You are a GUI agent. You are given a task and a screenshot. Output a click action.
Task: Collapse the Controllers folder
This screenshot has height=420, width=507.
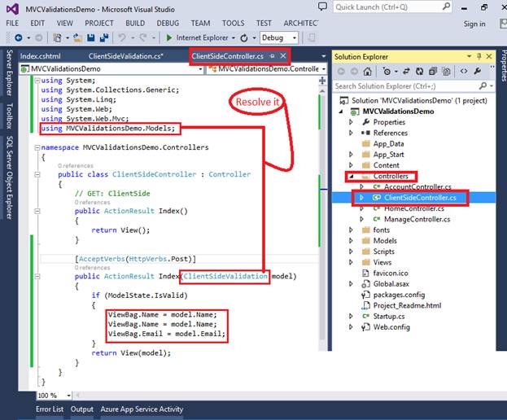[351, 176]
